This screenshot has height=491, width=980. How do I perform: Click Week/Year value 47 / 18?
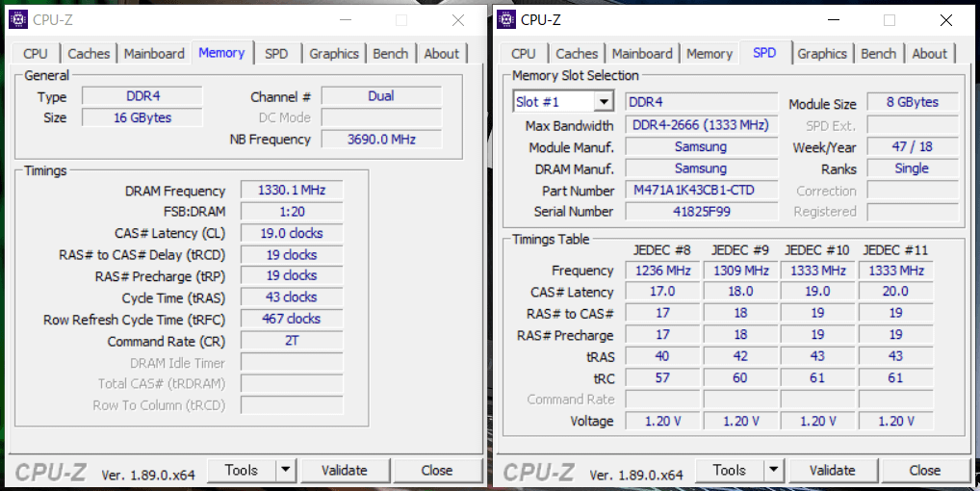tap(913, 146)
